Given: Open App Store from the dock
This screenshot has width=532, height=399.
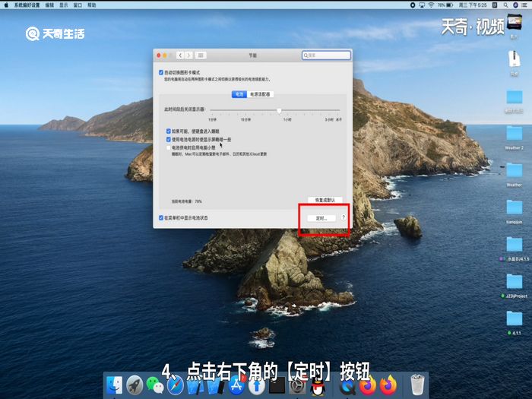Looking at the screenshot, I should [x=236, y=385].
